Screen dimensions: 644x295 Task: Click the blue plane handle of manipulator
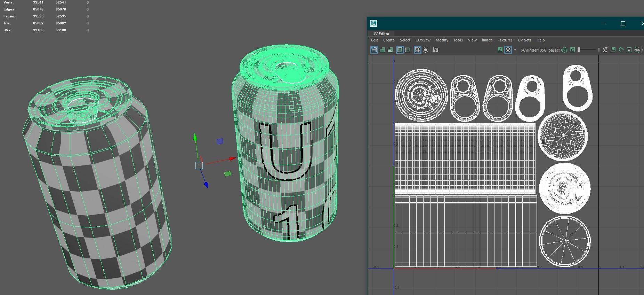[x=220, y=141]
